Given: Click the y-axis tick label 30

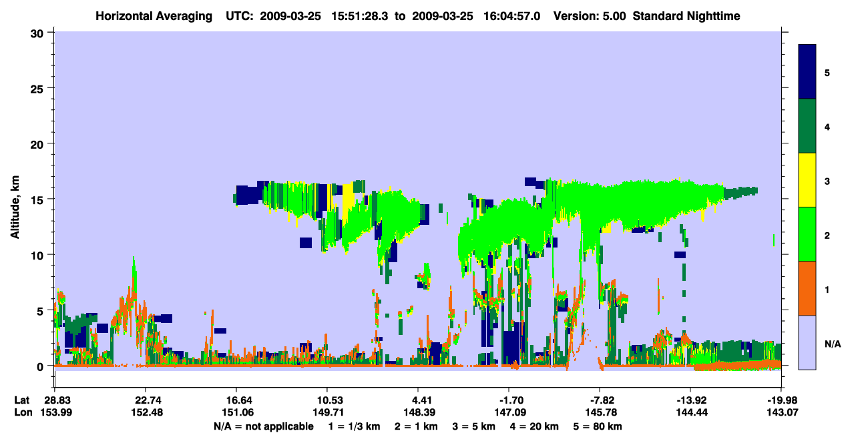Looking at the screenshot, I should click(39, 33).
